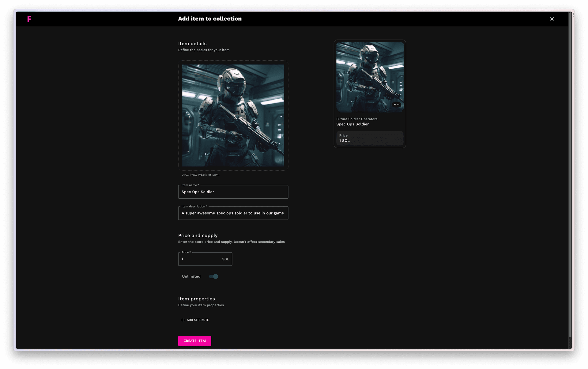Viewport: 588px width, 369px height.
Task: Click the Item name input field
Action: 233,192
